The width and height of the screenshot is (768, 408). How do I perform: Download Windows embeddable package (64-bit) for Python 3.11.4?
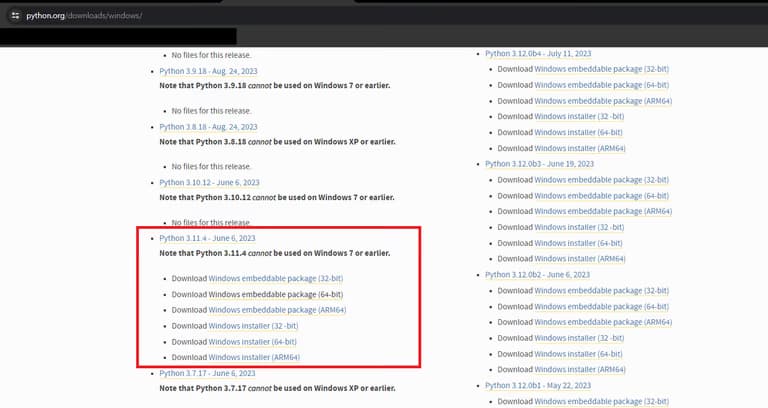[276, 294]
